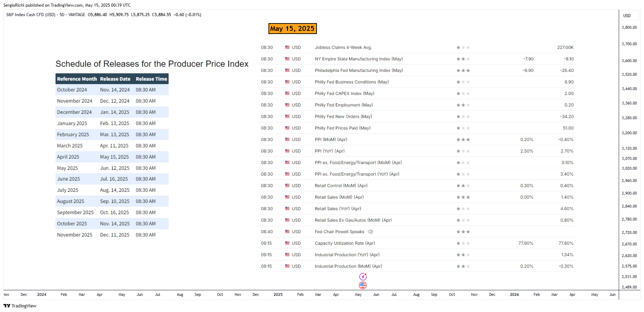Click the USD currency button at top right
Screen dimensions: 644x312
630,16
